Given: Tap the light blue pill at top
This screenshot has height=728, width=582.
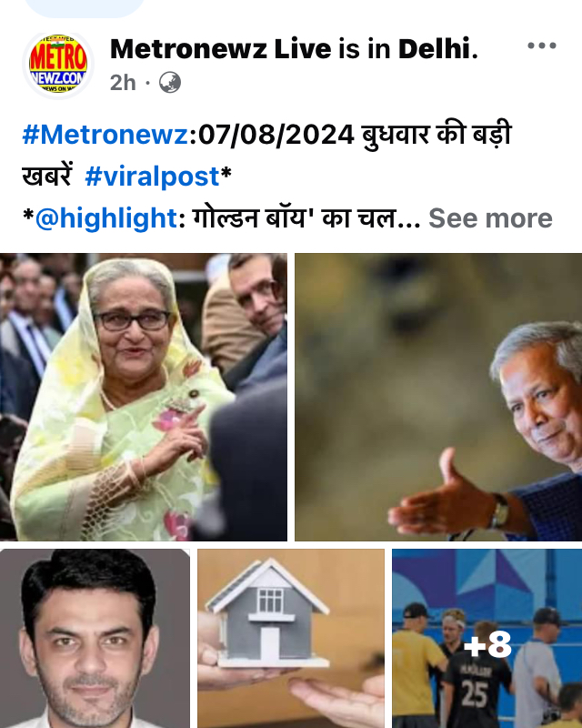Looking at the screenshot, I should click(85, 7).
